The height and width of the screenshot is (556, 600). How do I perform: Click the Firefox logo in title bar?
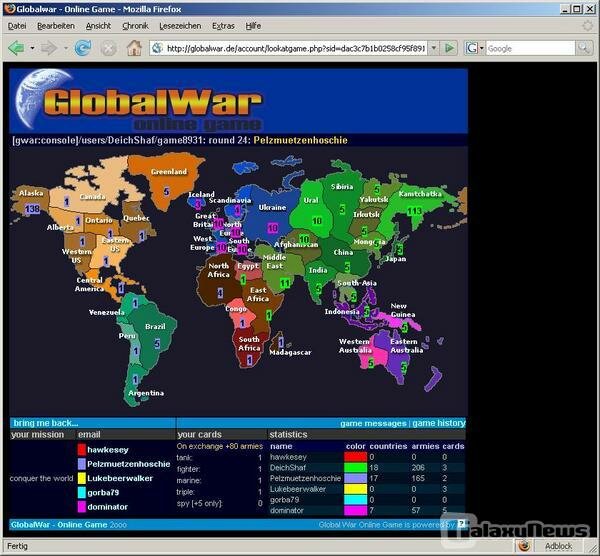tap(10, 8)
